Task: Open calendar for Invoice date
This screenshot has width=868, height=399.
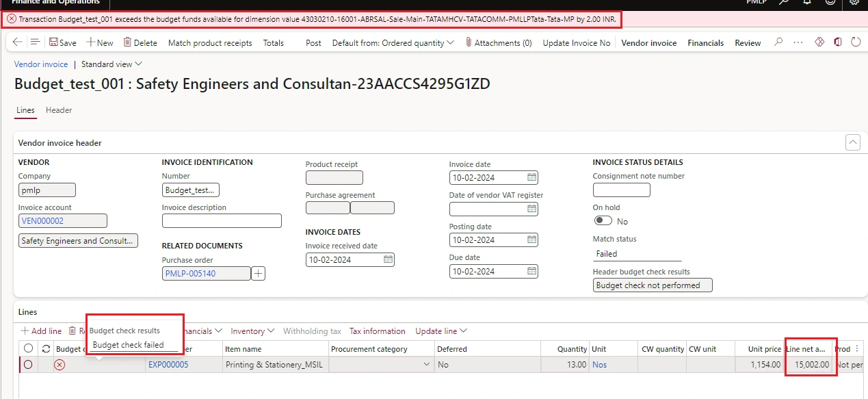Action: click(x=531, y=178)
